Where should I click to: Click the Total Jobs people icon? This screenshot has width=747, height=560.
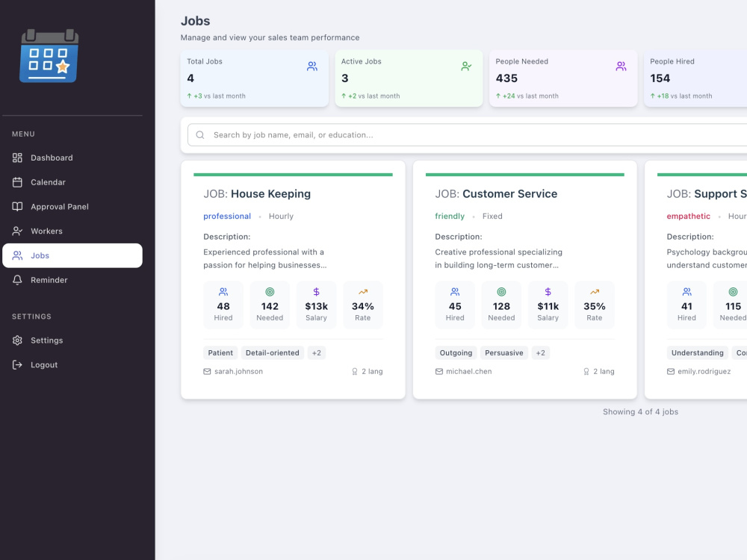[x=312, y=66]
